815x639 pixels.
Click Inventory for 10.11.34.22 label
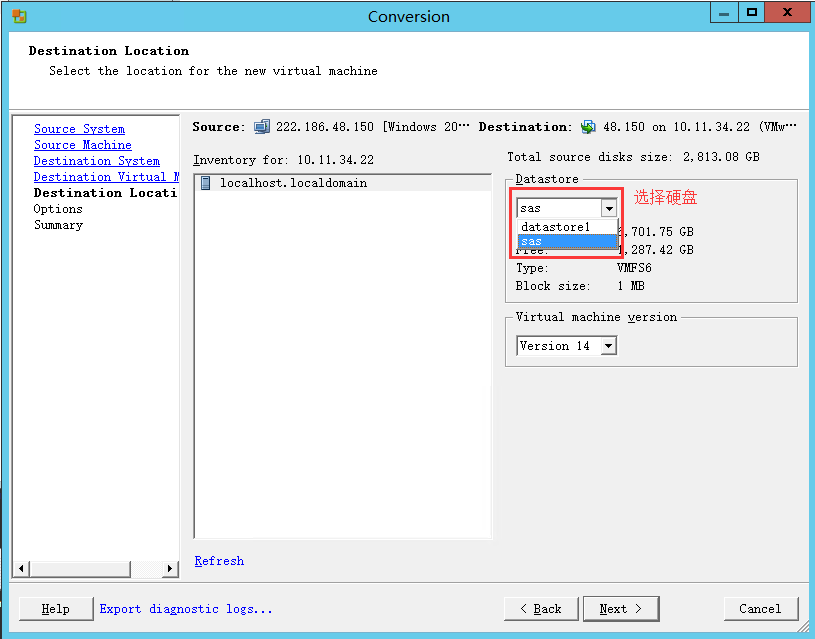pos(283,160)
